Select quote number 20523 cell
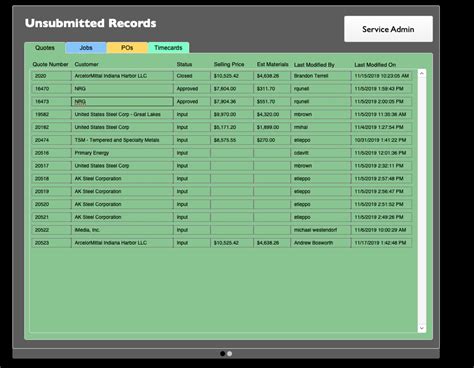Viewport: 474px width, 368px height. tap(51, 243)
